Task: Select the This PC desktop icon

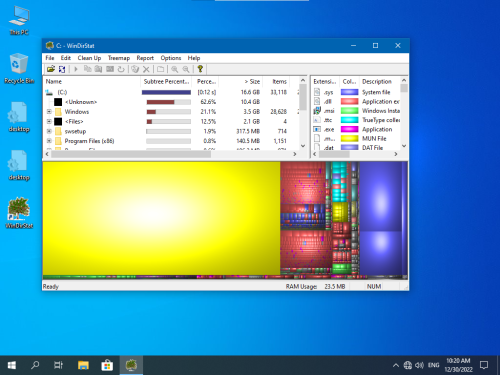Action: click(x=19, y=20)
